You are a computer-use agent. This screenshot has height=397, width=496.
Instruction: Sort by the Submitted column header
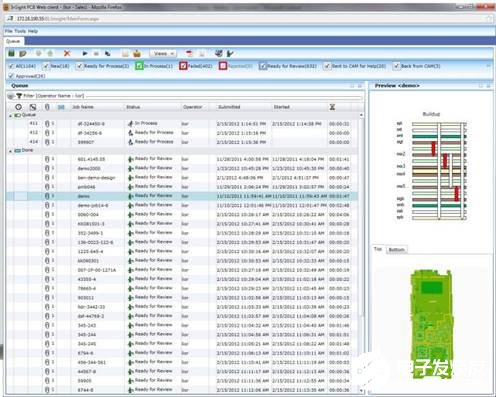point(229,107)
